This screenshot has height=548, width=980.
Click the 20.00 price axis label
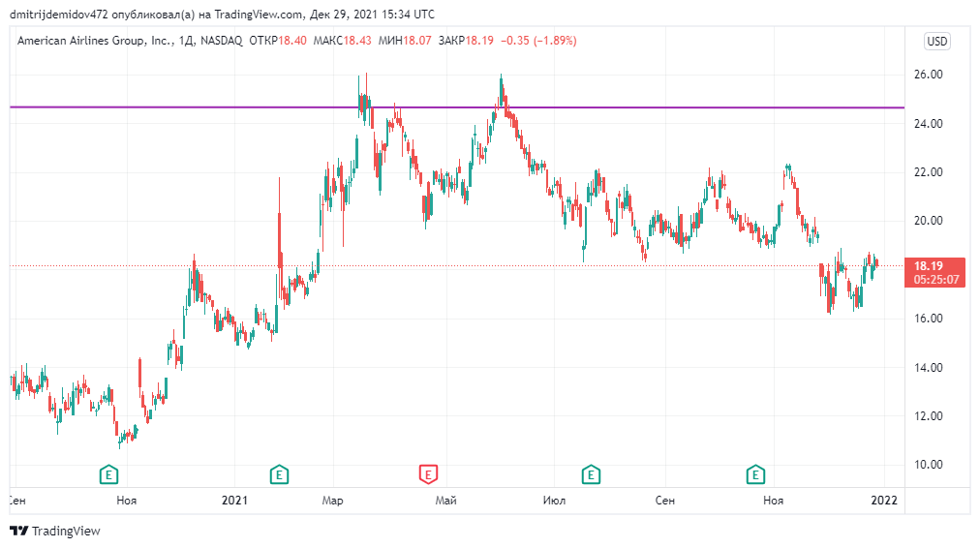tap(928, 221)
